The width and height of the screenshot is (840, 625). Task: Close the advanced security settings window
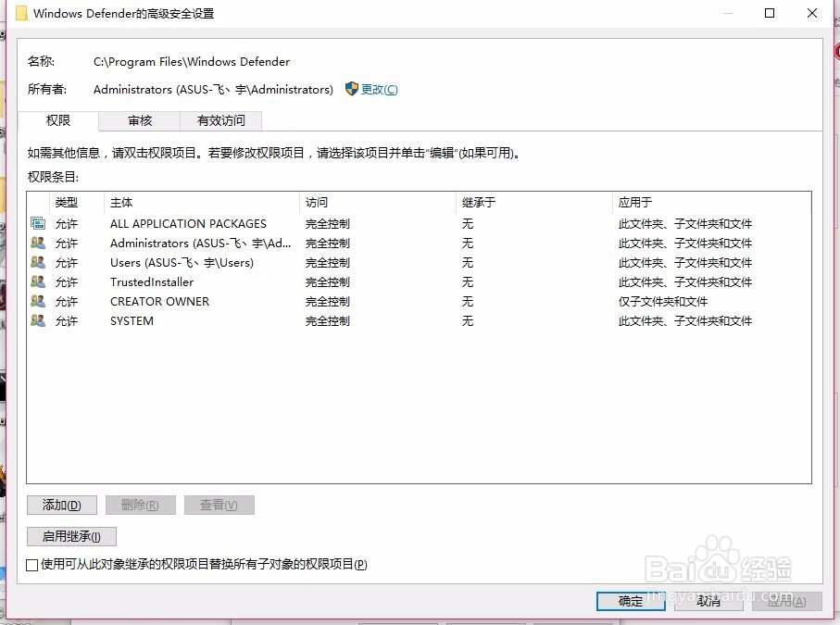[812, 13]
